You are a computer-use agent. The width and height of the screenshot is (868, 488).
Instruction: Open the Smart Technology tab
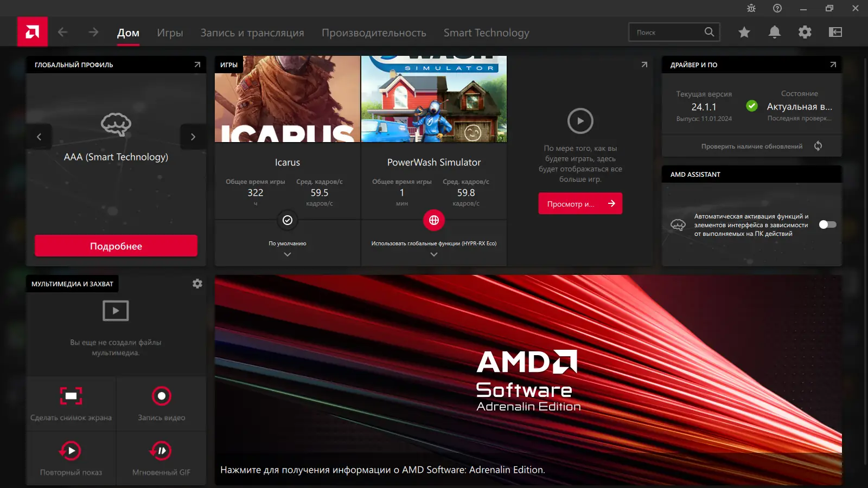tap(486, 33)
